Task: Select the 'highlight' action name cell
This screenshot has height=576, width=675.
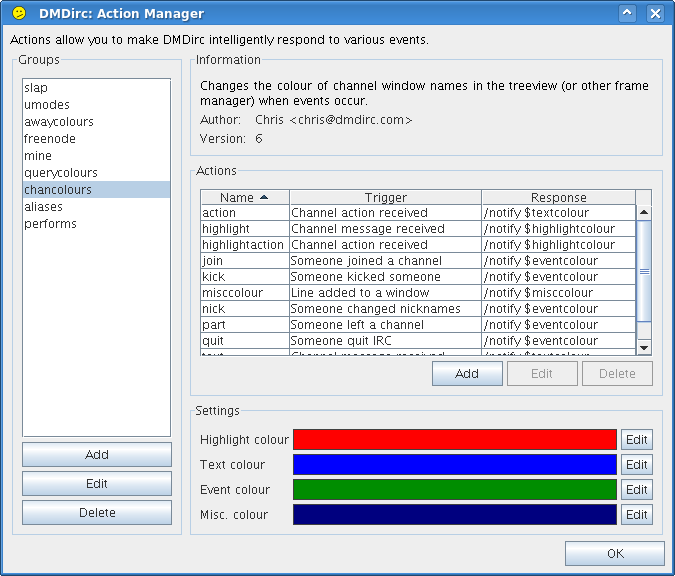Action: [245, 229]
